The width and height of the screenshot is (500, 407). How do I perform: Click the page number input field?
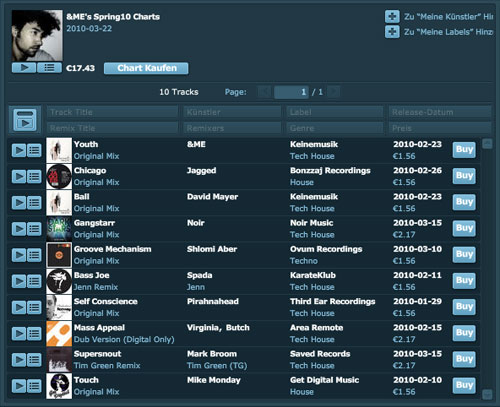pos(291,92)
